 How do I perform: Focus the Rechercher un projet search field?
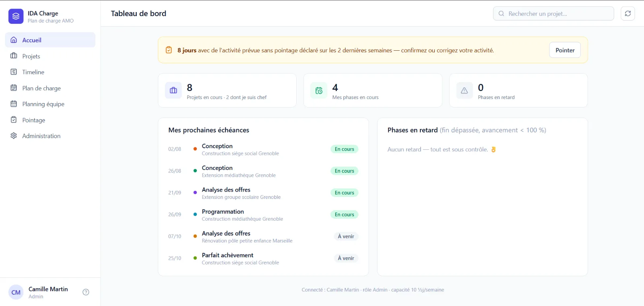click(553, 13)
